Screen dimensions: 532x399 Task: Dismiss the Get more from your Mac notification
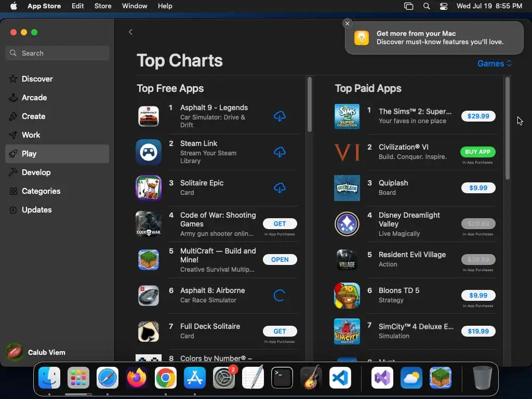[347, 23]
